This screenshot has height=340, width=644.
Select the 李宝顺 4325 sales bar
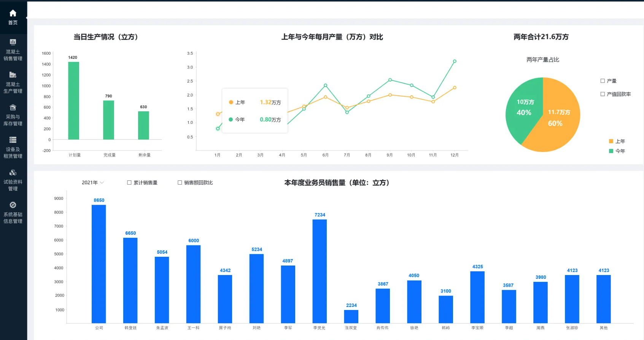477,297
